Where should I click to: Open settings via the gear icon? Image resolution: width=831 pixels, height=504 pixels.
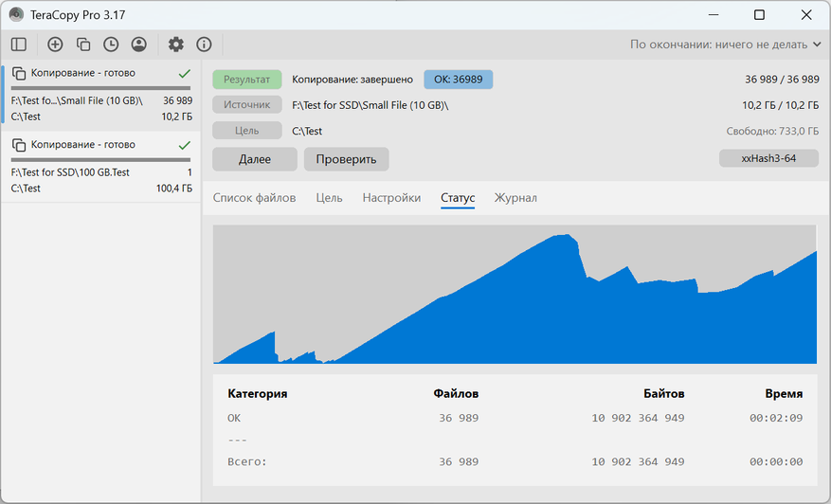pyautogui.click(x=176, y=45)
